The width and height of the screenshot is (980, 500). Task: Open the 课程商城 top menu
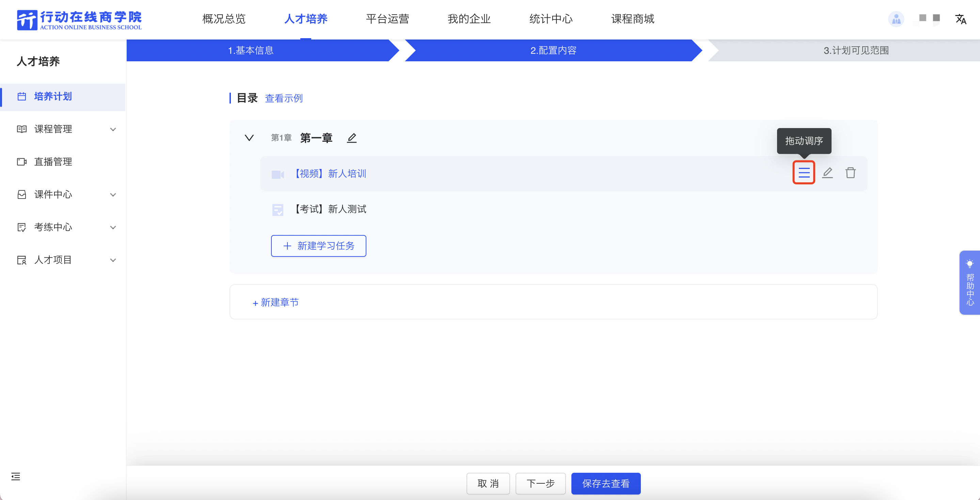tap(633, 19)
